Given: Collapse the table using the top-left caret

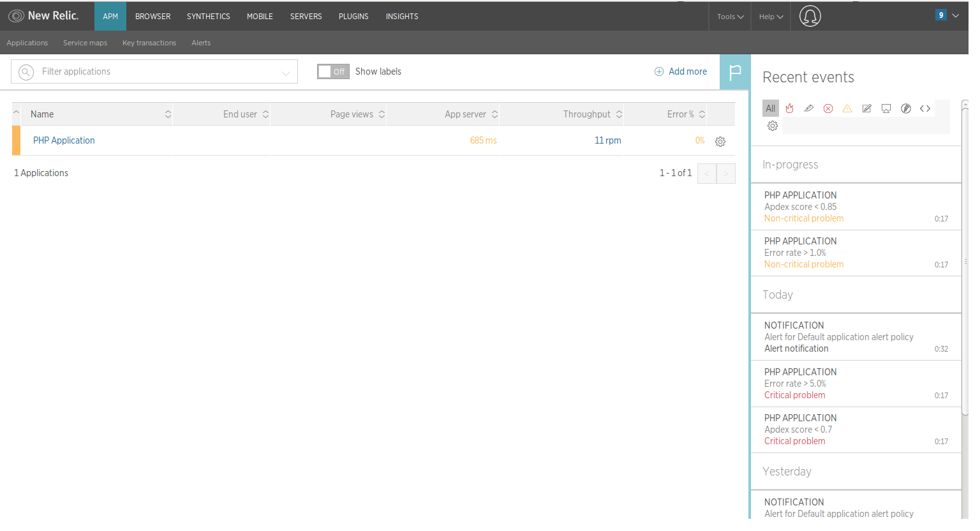Looking at the screenshot, I should click(x=17, y=112).
